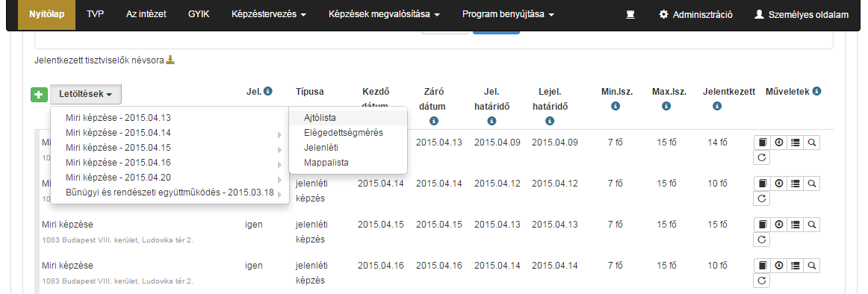This screenshot has height=294, width=868.
Task: Click the 14 fő Jelentkezett cell
Action: pos(717,143)
